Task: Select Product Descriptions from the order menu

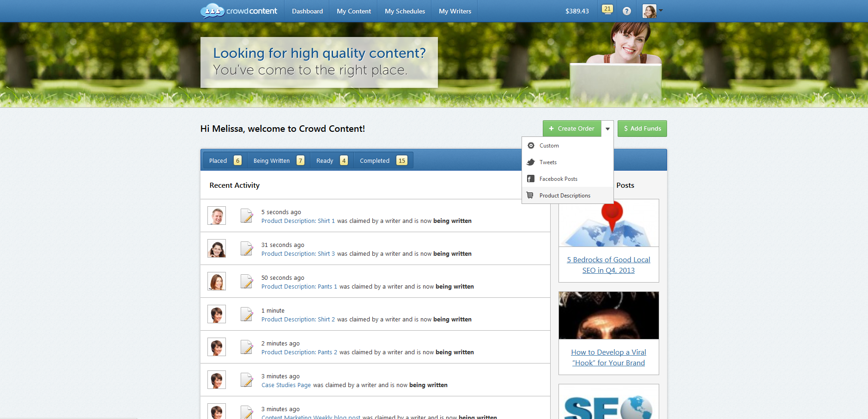Action: 565,196
